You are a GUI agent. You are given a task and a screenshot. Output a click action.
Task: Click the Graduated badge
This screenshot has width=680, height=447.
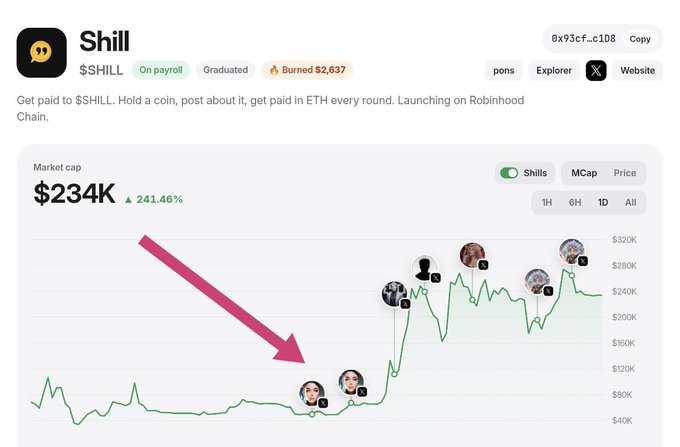pos(226,70)
